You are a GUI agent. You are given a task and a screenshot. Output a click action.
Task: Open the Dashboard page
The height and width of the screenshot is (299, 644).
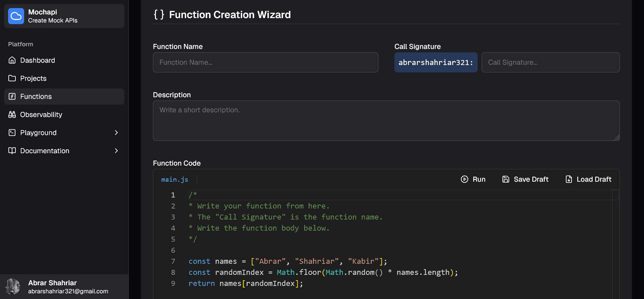[38, 60]
